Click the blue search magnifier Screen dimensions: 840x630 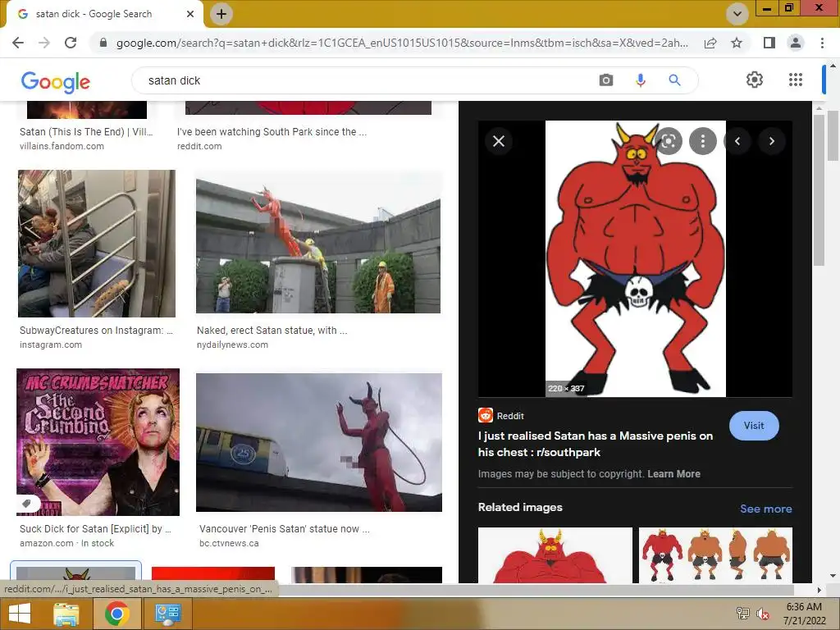tap(674, 80)
